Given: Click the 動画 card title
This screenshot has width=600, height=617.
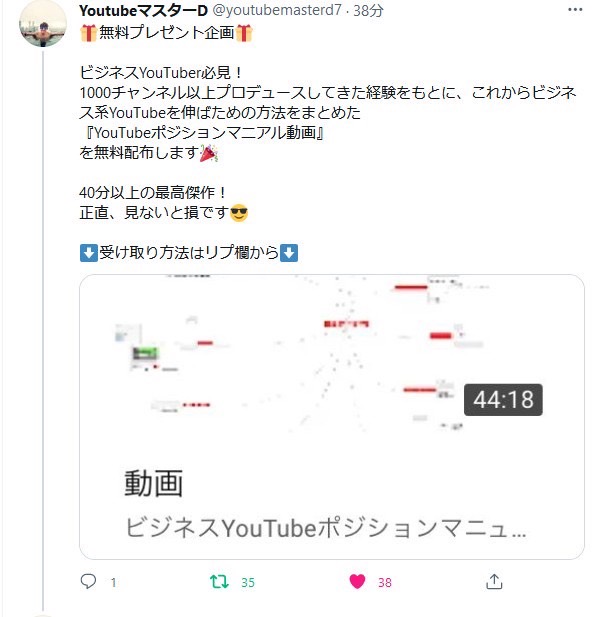Looking at the screenshot, I should click(x=154, y=483).
